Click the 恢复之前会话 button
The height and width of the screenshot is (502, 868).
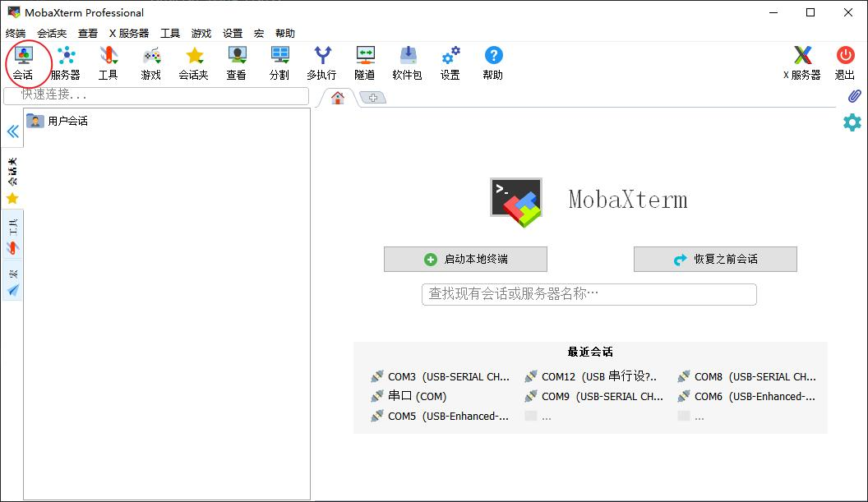(x=715, y=259)
